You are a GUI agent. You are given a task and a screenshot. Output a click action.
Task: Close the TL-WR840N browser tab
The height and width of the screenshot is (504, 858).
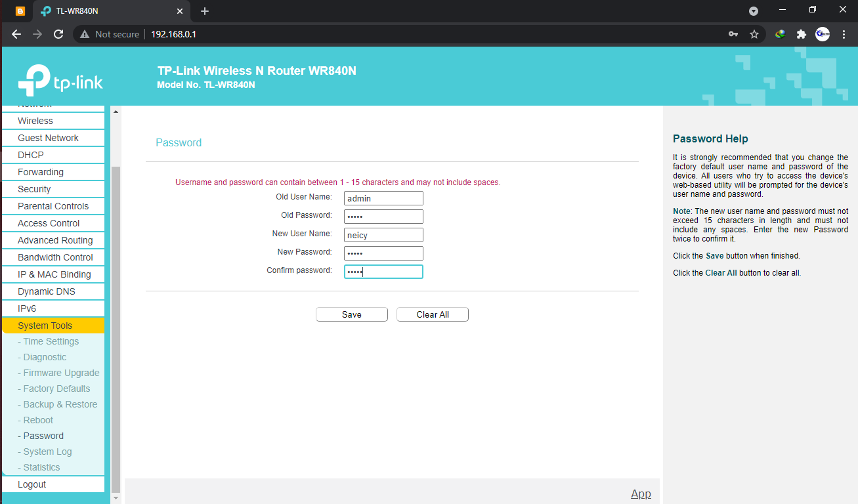pos(180,11)
